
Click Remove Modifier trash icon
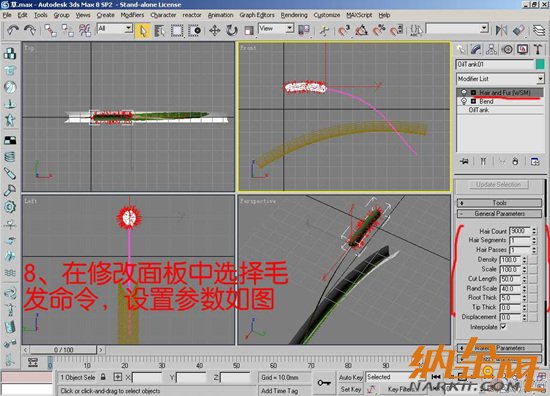click(x=515, y=162)
